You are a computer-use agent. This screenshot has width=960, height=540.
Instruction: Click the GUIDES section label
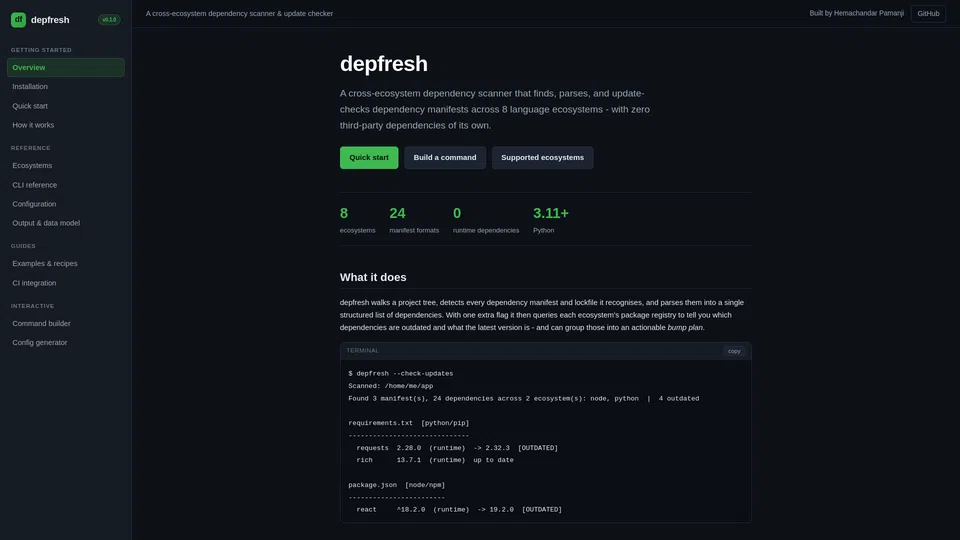coord(23,246)
